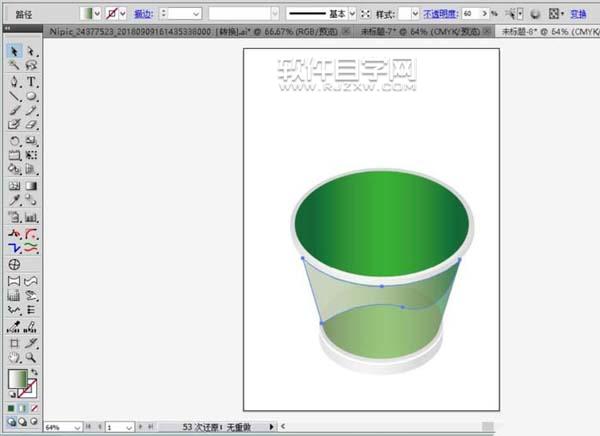Pick the Ellipse shape tool
The width and height of the screenshot is (600, 436).
pos(31,96)
